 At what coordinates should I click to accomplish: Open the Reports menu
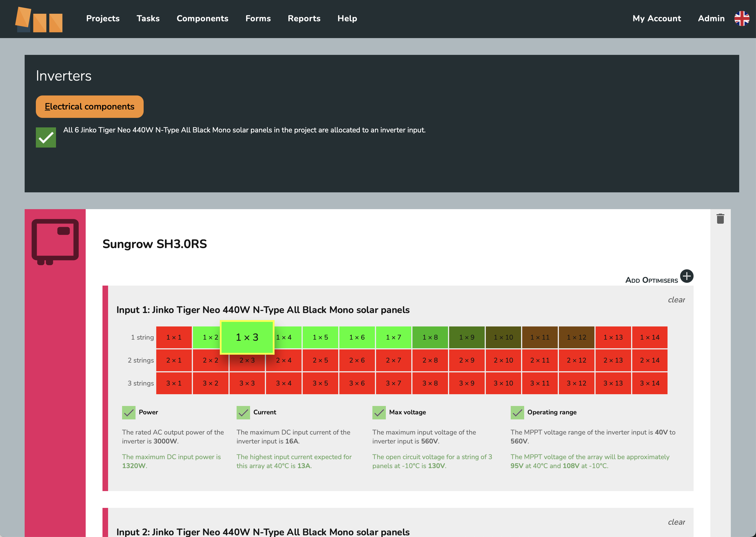(304, 18)
